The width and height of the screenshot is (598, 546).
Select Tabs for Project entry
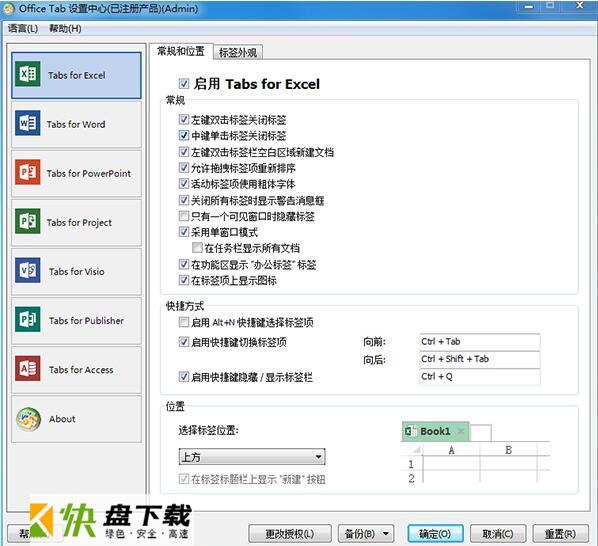[76, 222]
